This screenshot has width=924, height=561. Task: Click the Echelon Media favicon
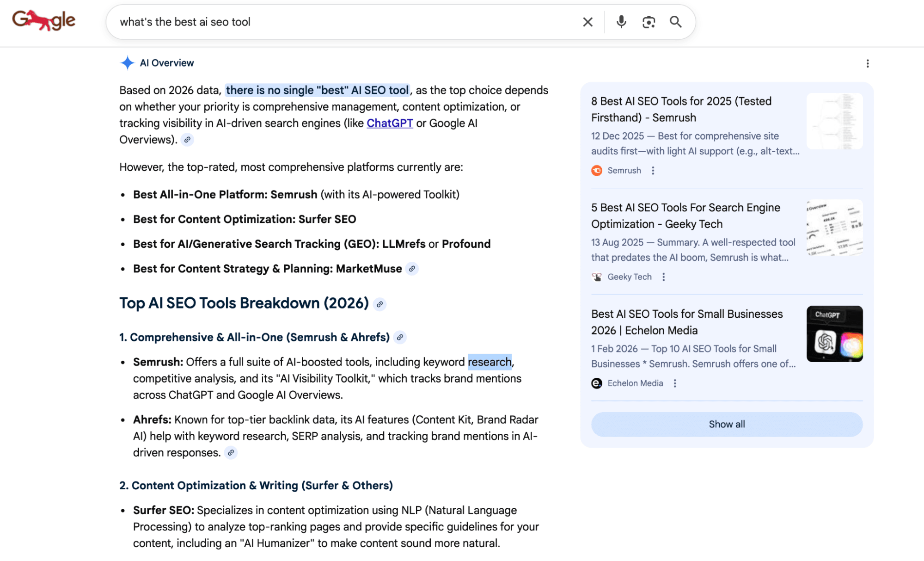click(x=597, y=383)
